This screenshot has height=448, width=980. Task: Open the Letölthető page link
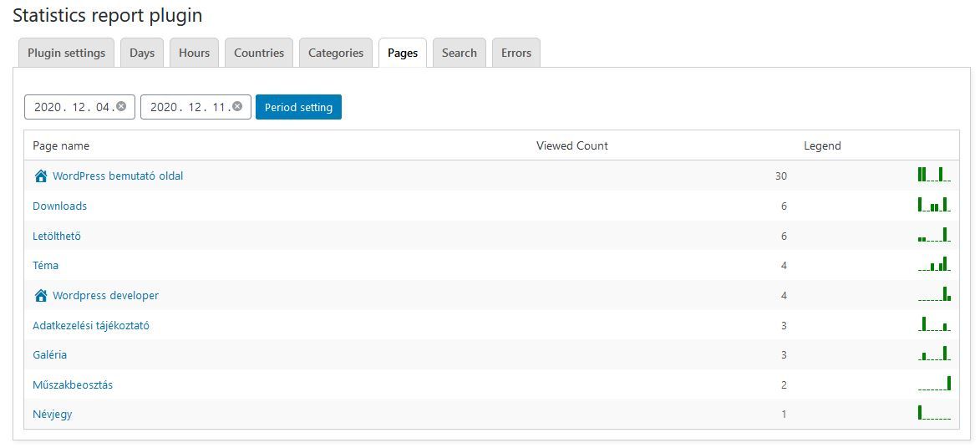pos(57,236)
